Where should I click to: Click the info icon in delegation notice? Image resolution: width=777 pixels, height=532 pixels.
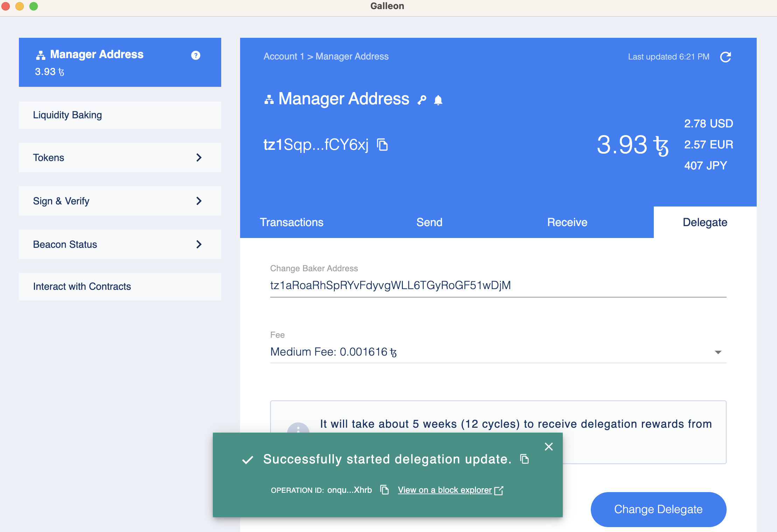(x=298, y=428)
